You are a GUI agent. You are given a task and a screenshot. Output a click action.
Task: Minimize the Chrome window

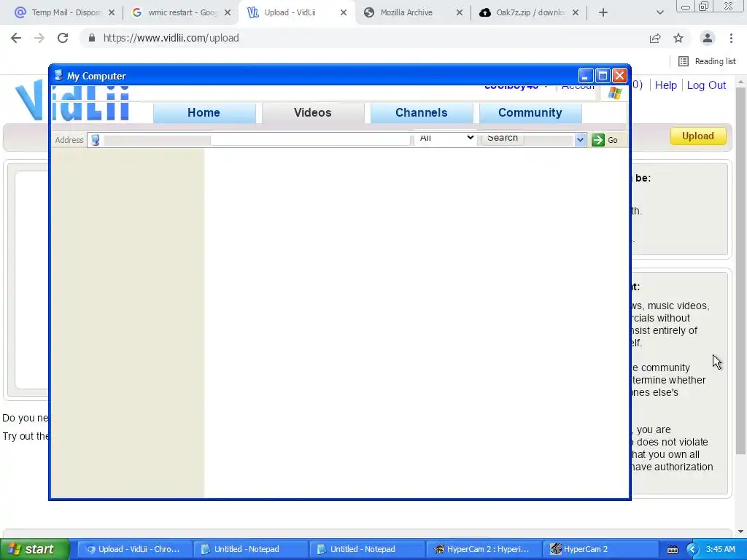click(686, 7)
